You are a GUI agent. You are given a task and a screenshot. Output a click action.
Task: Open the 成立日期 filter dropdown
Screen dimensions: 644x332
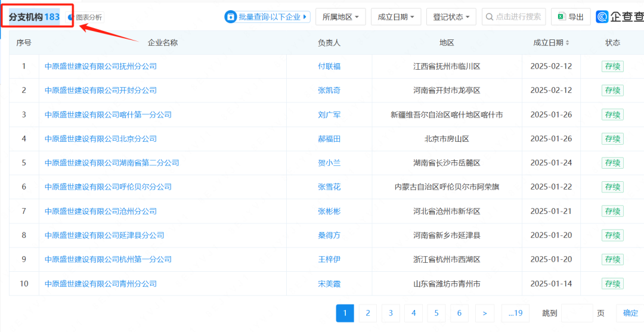(x=396, y=17)
